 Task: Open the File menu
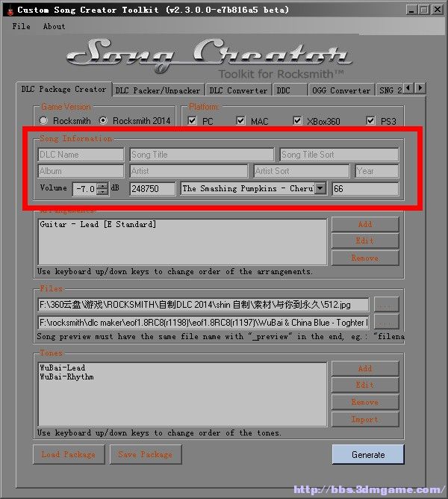pos(22,26)
